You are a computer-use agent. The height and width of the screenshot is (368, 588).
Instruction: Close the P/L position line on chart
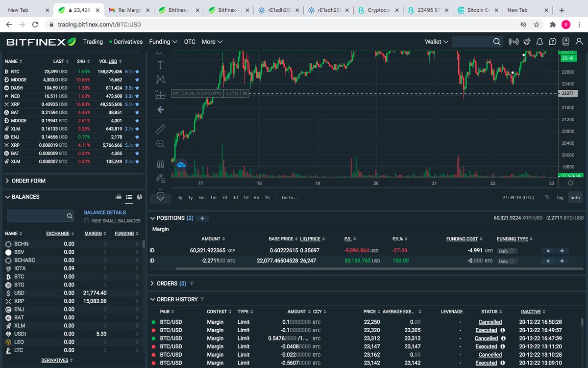[x=245, y=93]
